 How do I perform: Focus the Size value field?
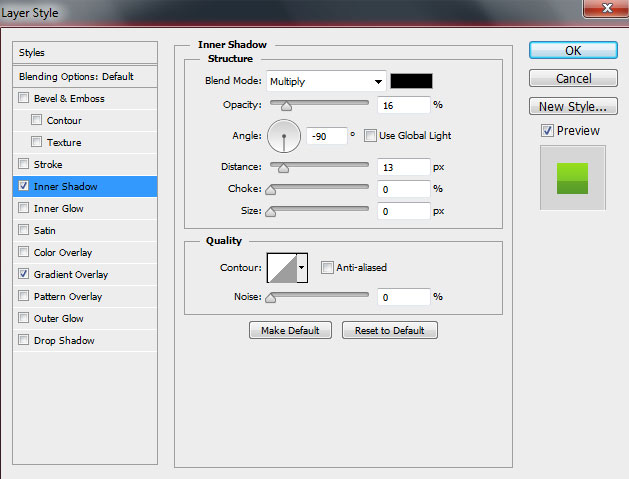404,211
